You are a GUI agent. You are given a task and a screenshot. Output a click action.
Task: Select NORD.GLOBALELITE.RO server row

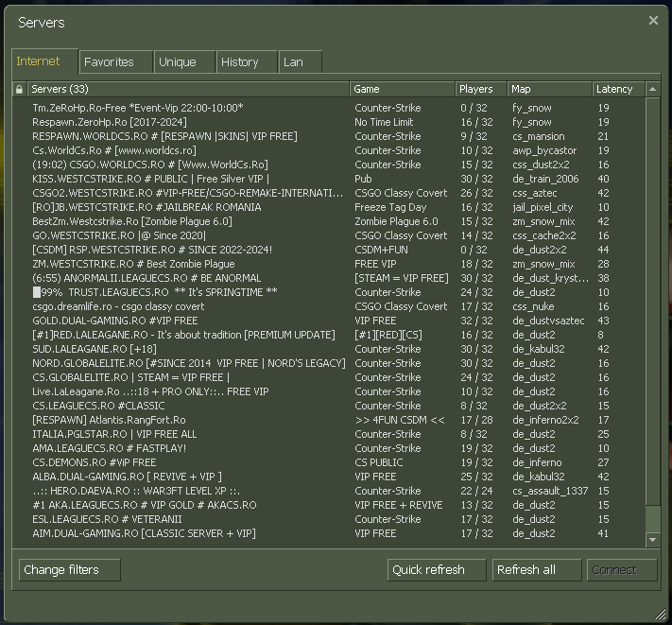(x=329, y=363)
